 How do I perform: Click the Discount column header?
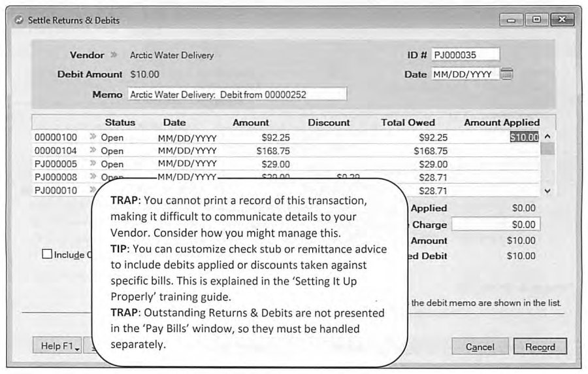(329, 122)
